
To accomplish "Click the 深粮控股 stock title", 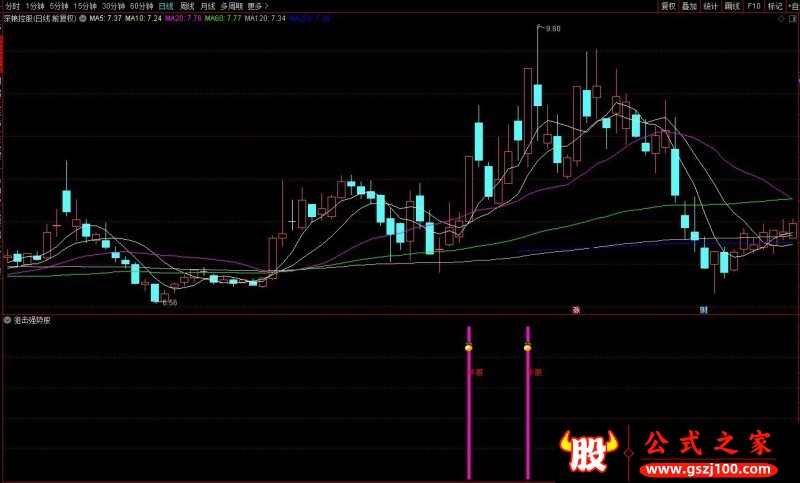I will coord(40,18).
